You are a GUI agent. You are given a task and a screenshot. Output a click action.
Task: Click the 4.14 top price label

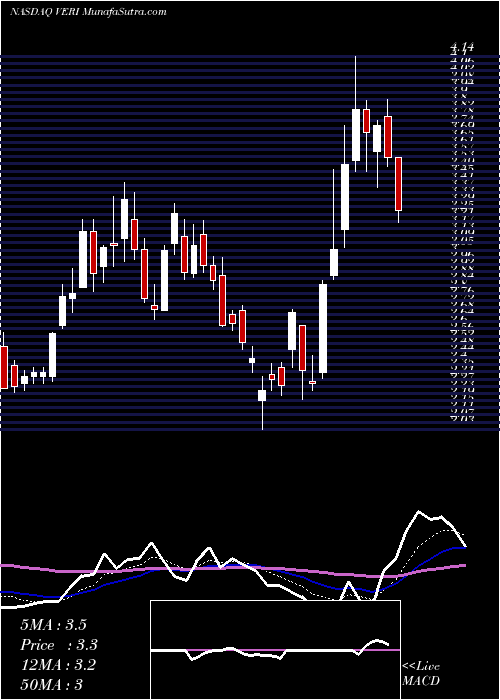[462, 46]
